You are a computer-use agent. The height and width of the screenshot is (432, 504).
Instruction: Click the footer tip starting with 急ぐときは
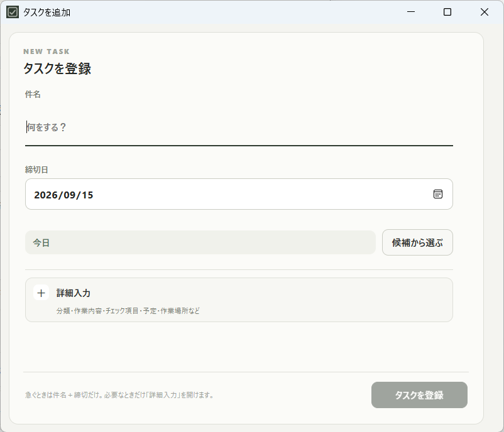(119, 395)
